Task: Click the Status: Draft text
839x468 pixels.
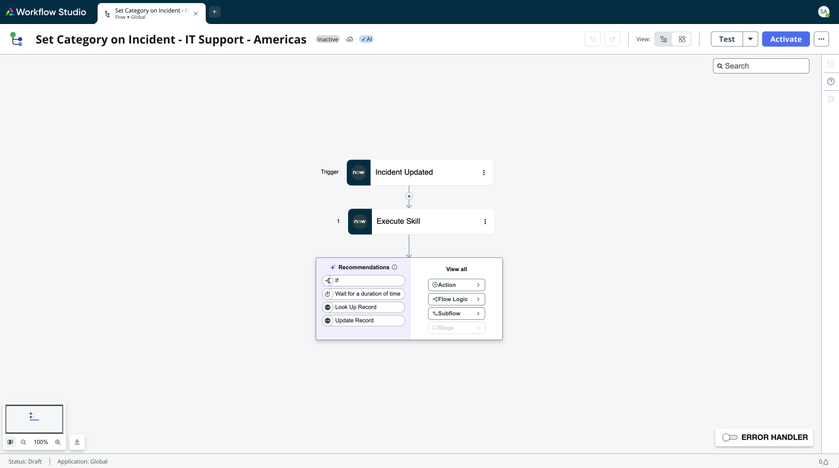Action: (25, 461)
